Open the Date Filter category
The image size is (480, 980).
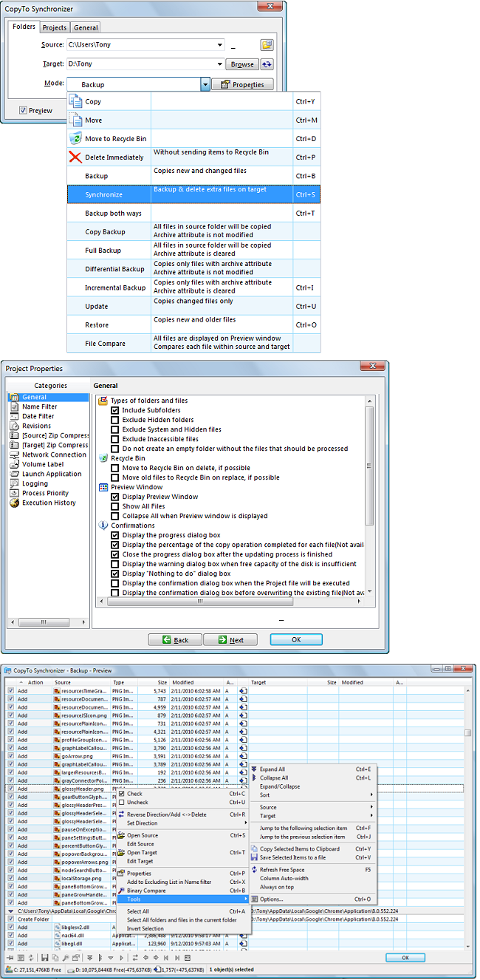click(38, 416)
